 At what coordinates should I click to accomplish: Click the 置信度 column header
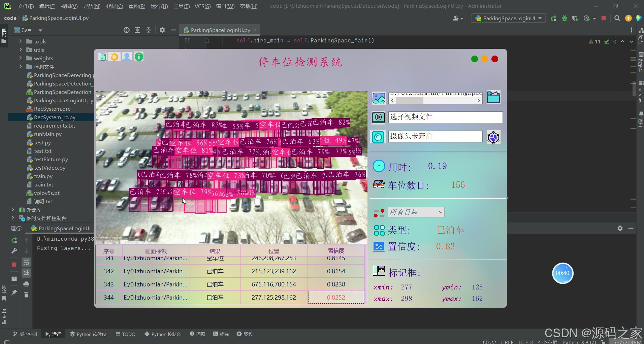pyautogui.click(x=336, y=251)
